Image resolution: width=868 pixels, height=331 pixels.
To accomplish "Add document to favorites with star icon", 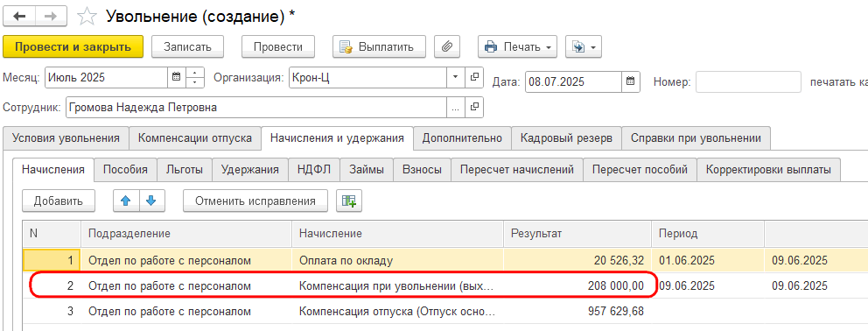I will point(87,16).
